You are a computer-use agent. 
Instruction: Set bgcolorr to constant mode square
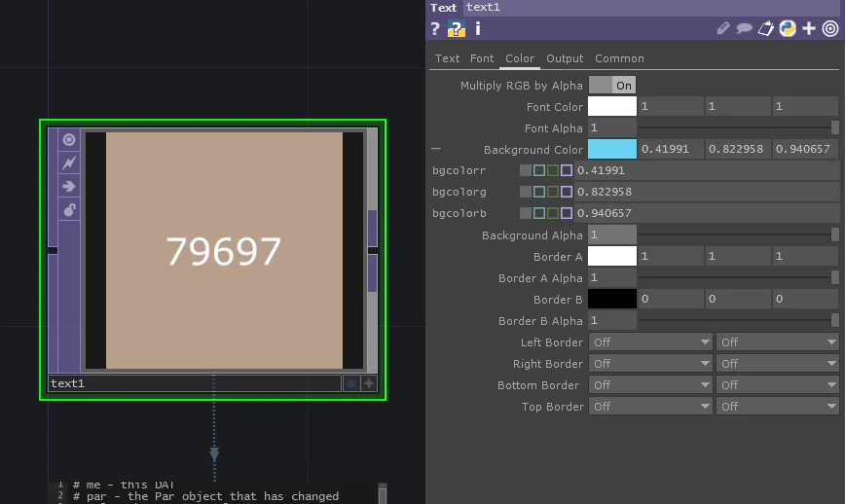(x=526, y=170)
